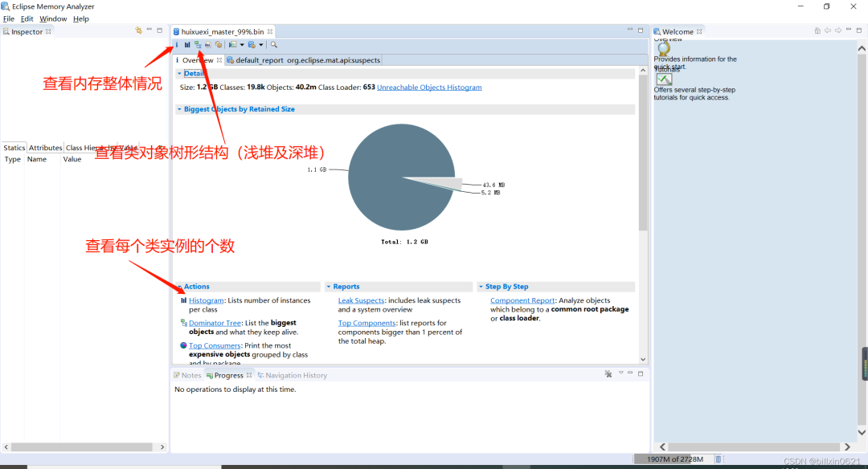Image resolution: width=868 pixels, height=469 pixels.
Task: Click the Type column header
Action: [13, 159]
